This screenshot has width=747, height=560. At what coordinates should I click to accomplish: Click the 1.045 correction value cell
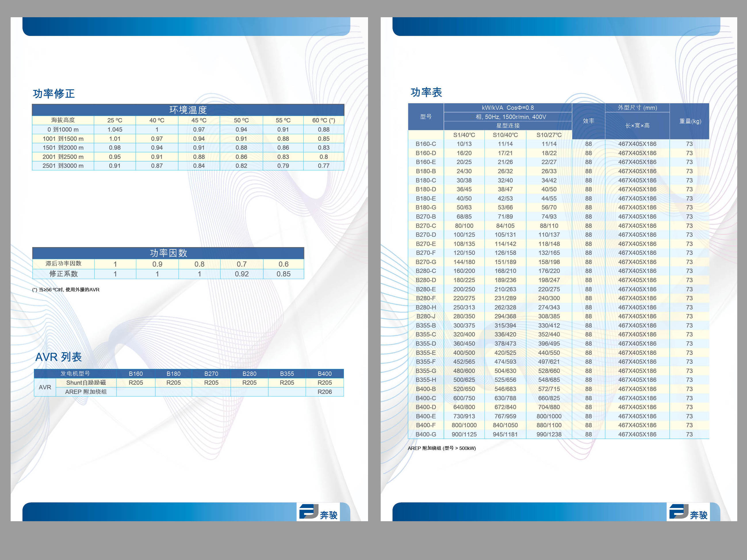(x=115, y=130)
